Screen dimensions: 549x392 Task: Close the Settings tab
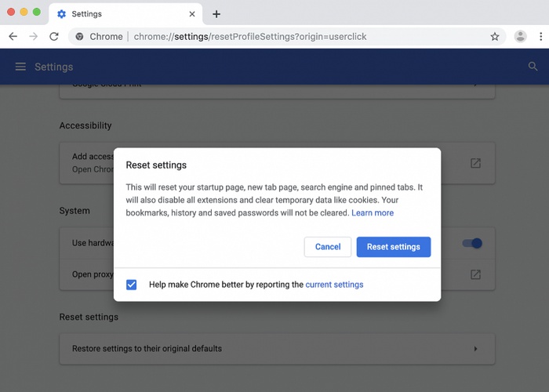(x=192, y=14)
